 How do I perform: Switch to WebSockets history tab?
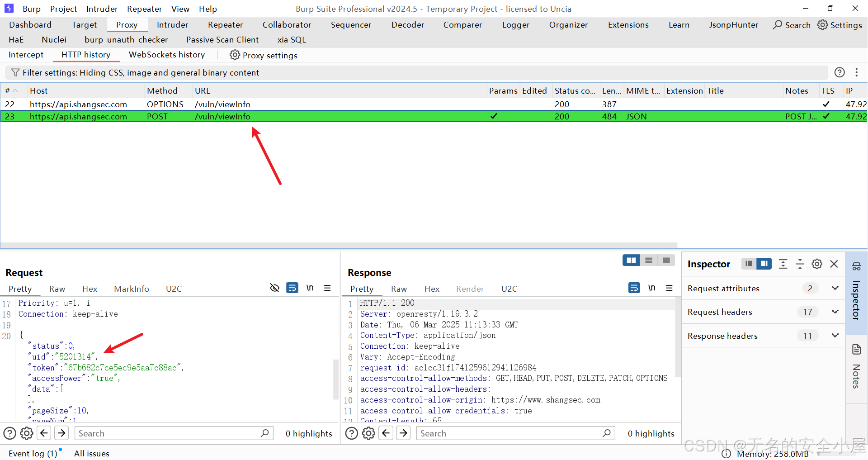point(167,55)
